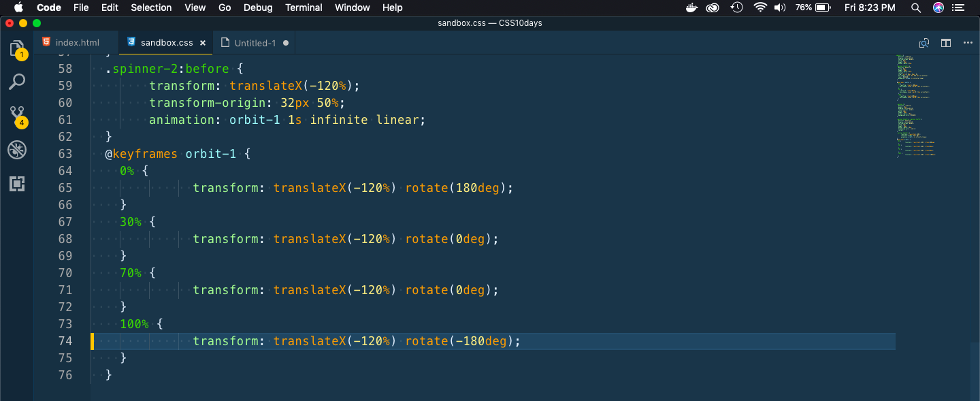Click line number 63 in gutter
The width and height of the screenshot is (980, 401).
pos(65,154)
